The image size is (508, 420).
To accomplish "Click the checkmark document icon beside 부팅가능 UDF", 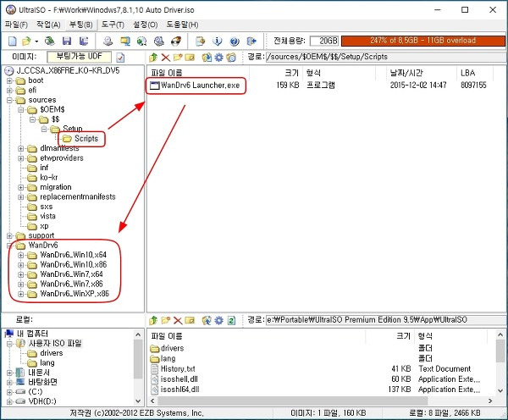I will (x=120, y=58).
